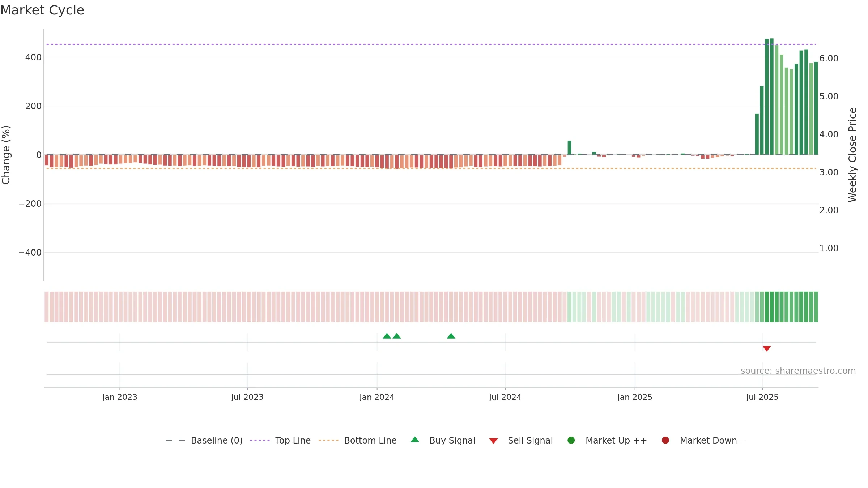Click the Bottom Line orange dotted legend icon

(328, 440)
